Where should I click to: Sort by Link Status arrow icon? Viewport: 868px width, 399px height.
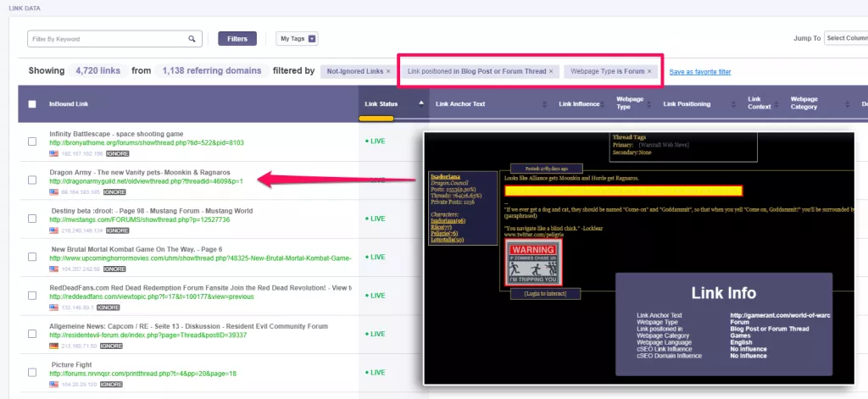click(421, 103)
